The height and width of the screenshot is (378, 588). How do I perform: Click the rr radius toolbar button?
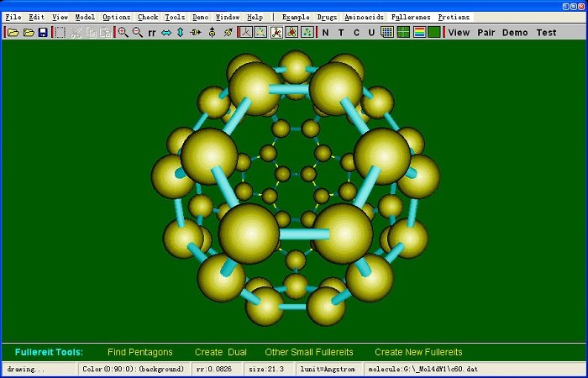click(x=152, y=33)
